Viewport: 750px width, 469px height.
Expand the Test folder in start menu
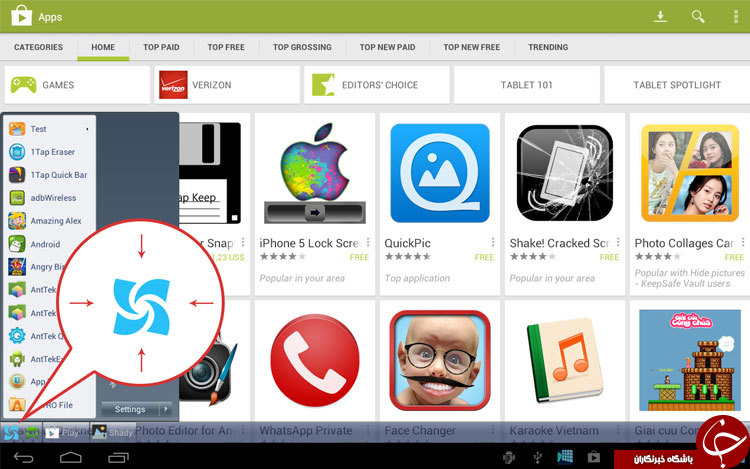(x=49, y=129)
